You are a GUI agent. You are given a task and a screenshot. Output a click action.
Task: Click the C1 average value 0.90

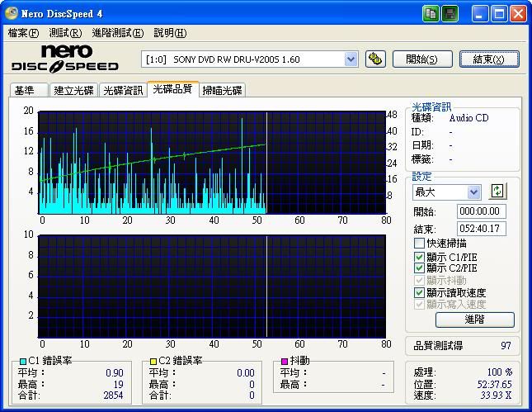(x=115, y=373)
